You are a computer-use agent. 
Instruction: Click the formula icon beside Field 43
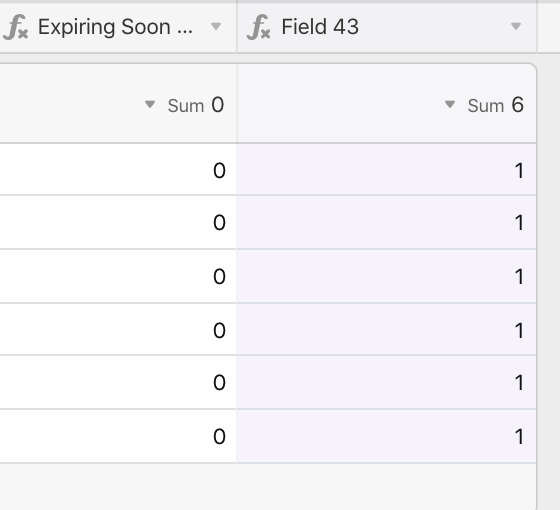coord(259,27)
